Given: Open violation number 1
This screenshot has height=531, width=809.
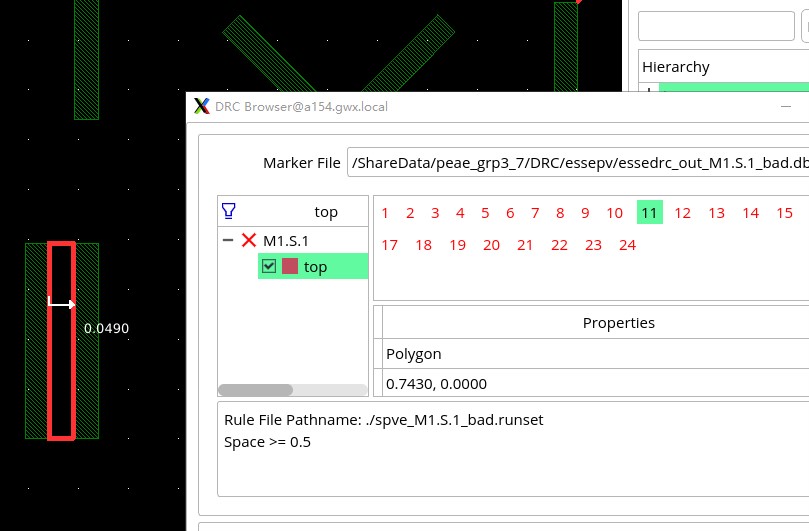Looking at the screenshot, I should (x=385, y=212).
